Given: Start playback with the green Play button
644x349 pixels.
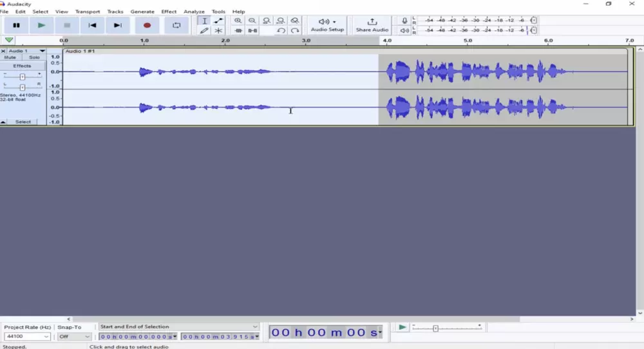Looking at the screenshot, I should 41,26.
